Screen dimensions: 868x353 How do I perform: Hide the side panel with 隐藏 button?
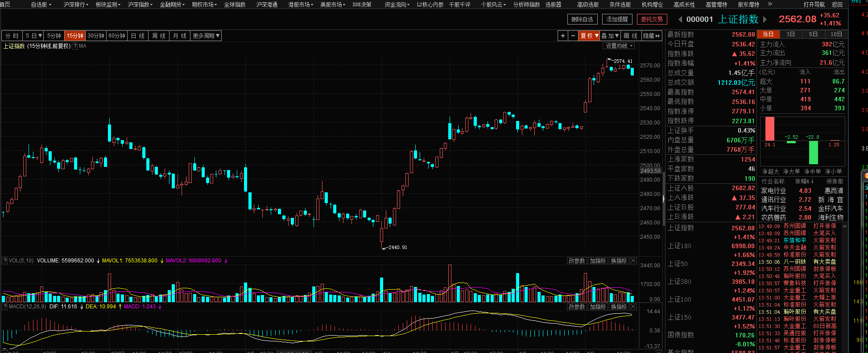[652, 36]
